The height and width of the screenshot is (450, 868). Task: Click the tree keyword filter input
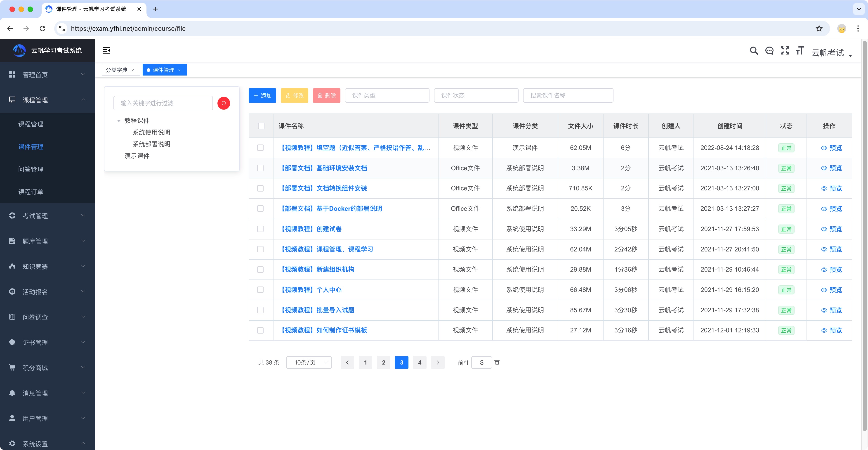[x=163, y=103]
